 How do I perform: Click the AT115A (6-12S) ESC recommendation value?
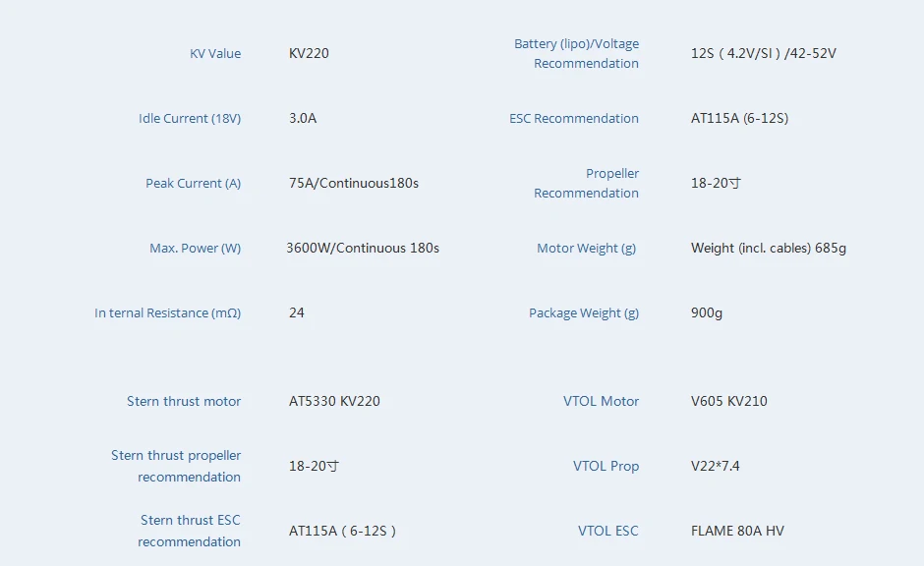739,118
